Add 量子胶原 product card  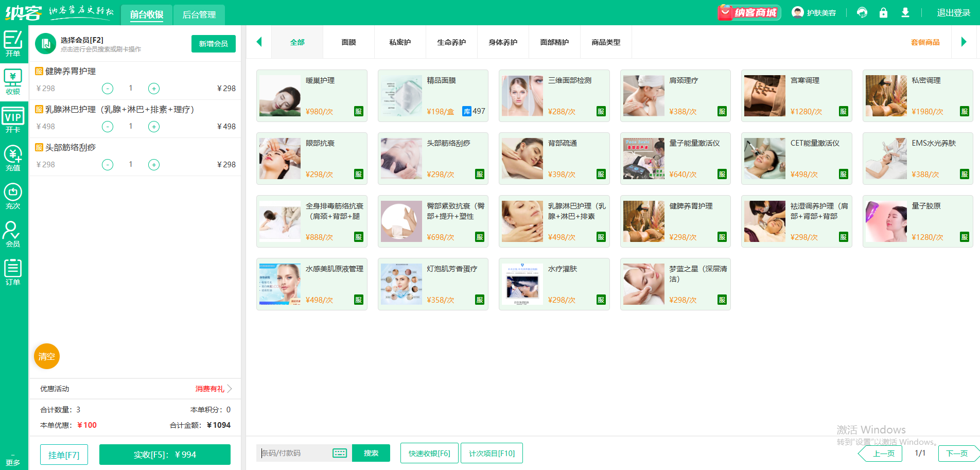coord(918,221)
